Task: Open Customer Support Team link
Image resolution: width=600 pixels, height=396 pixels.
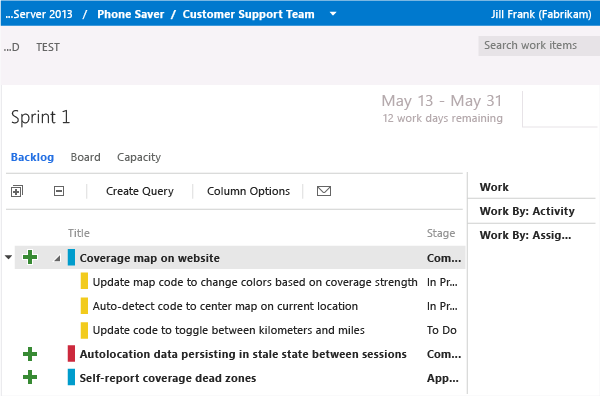Action: click(x=248, y=14)
